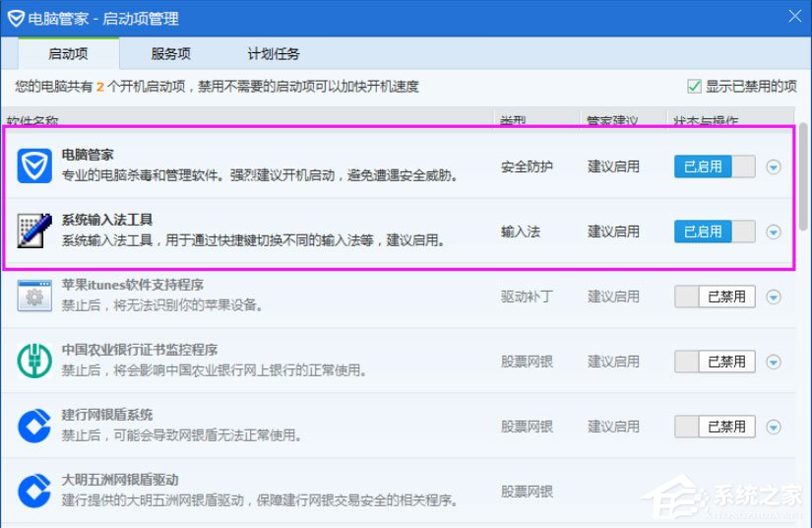Image resolution: width=812 pixels, height=528 pixels.
Task: Click 建议启用 suggestion in 系统输入法工具 row
Action: coord(613,231)
